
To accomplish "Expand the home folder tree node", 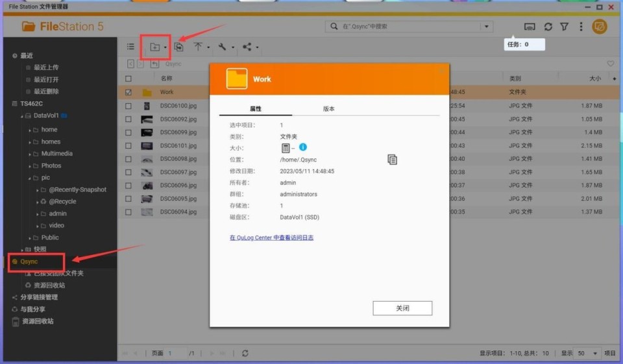I will (x=30, y=130).
